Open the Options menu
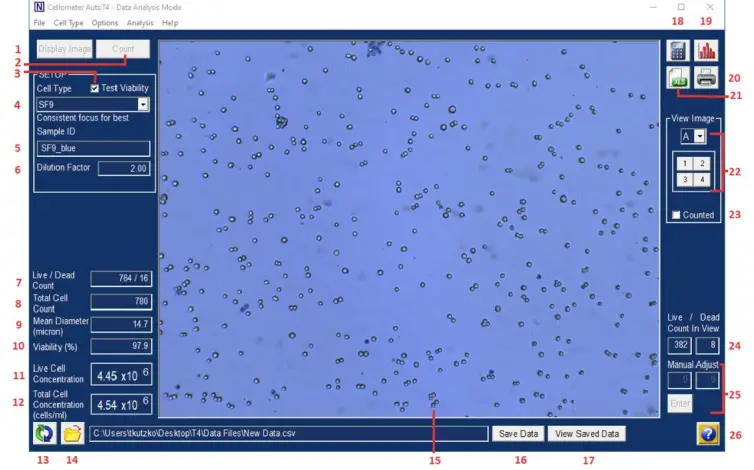This screenshot has height=470, width=754. coord(105,23)
